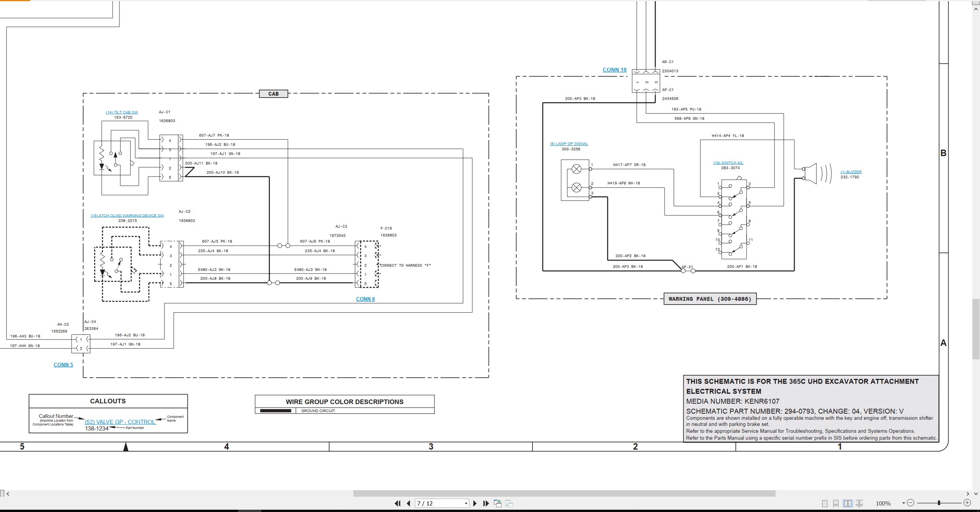Click the buzzer speaker symbol

[x=817, y=173]
